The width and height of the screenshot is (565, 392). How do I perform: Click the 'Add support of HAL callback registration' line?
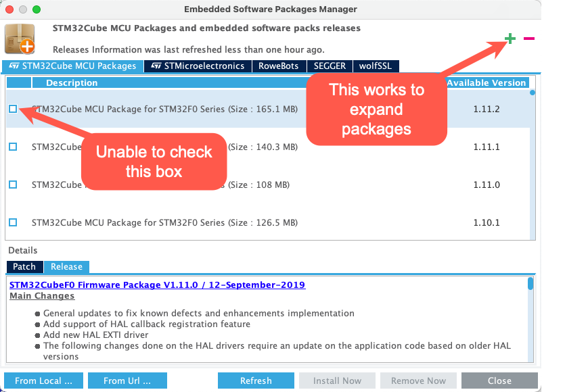tap(147, 324)
